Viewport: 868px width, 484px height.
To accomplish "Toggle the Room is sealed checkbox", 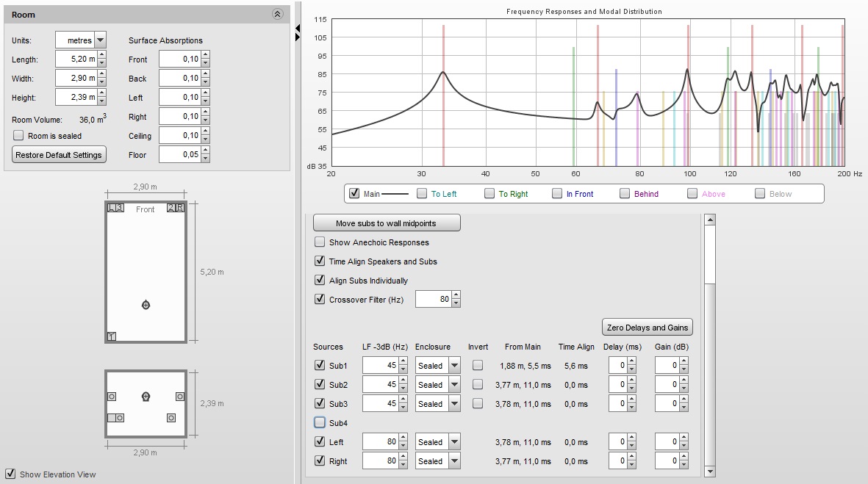I will (18, 136).
